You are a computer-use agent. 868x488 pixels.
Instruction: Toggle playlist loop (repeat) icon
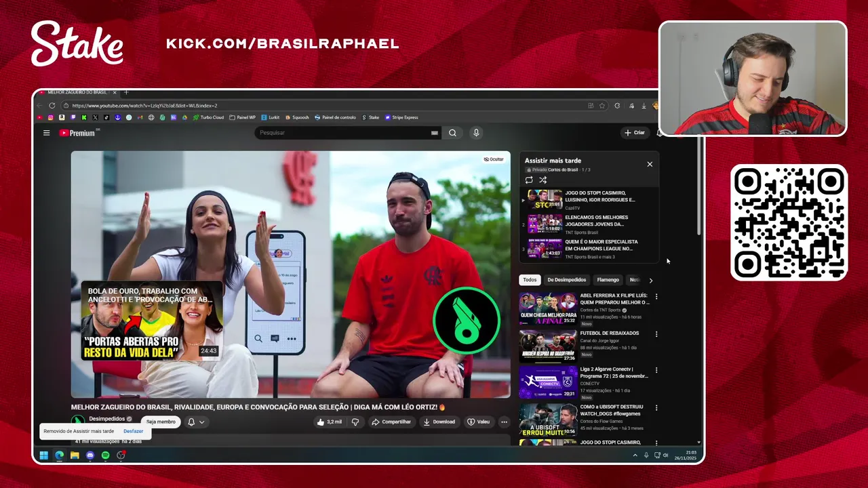click(529, 180)
